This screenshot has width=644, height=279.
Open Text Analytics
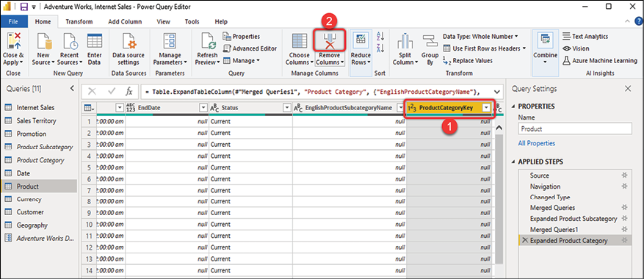click(x=585, y=37)
